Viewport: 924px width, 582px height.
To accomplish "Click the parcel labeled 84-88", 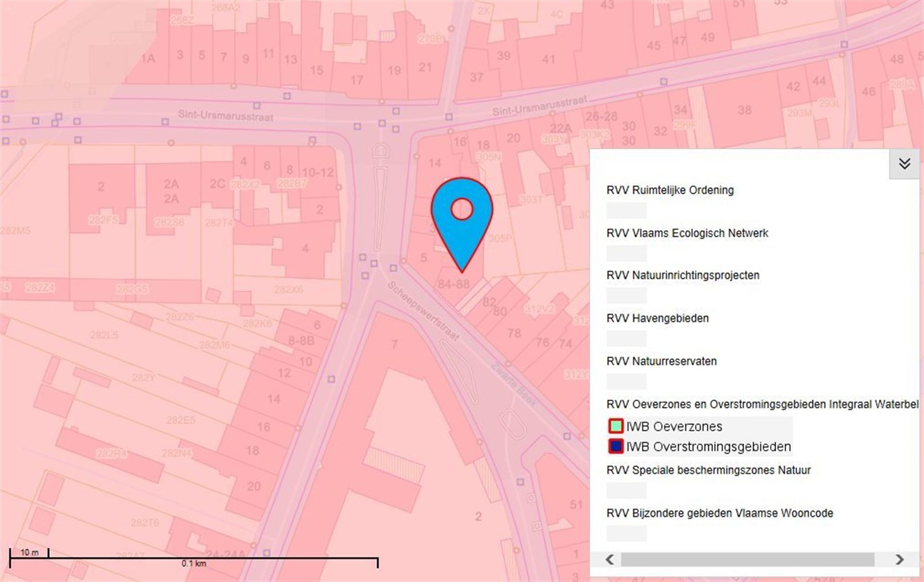I will coord(453,283).
